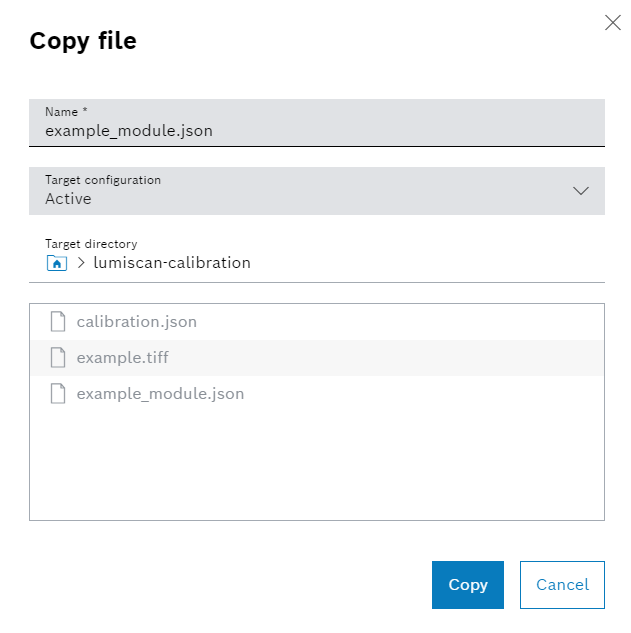Select calibration.json in file list
The image size is (631, 633).
[317, 322]
